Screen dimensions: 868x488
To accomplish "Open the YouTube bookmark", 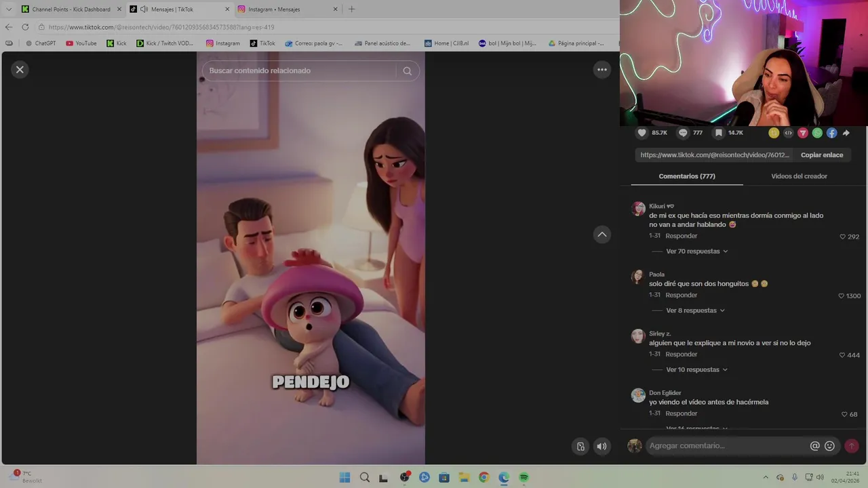I will pyautogui.click(x=81, y=43).
